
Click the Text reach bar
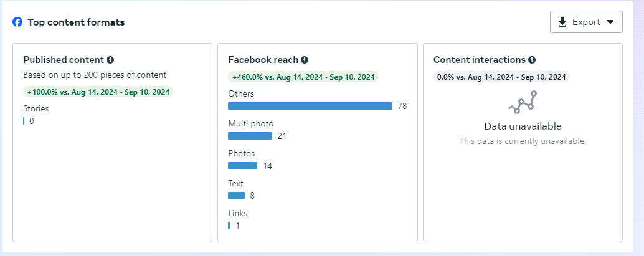[237, 196]
